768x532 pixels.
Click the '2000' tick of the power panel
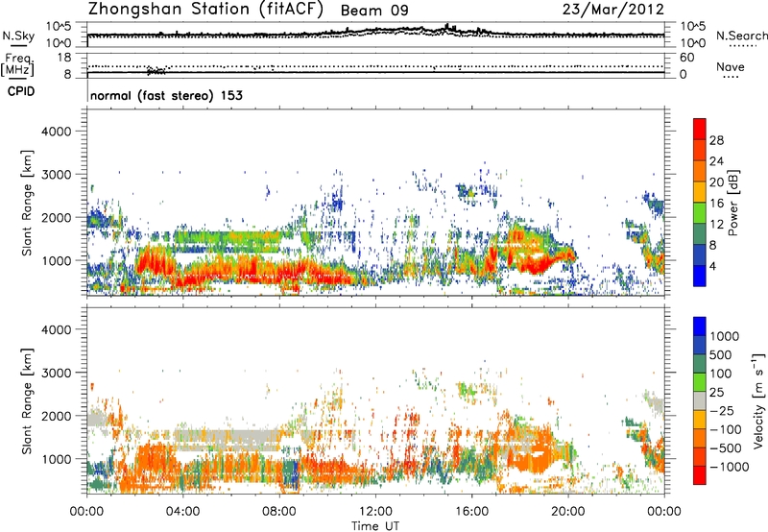(56, 217)
